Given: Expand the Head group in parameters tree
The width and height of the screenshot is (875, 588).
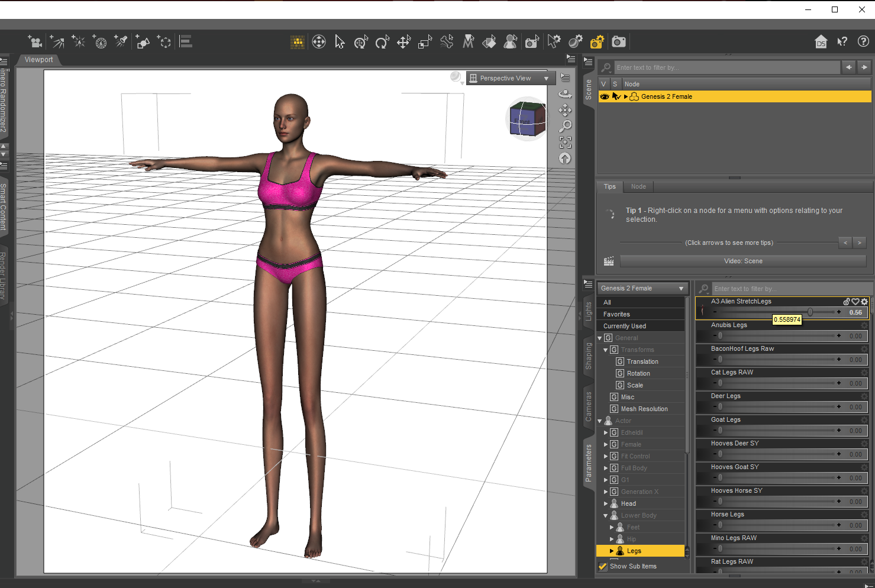Looking at the screenshot, I should [x=606, y=503].
